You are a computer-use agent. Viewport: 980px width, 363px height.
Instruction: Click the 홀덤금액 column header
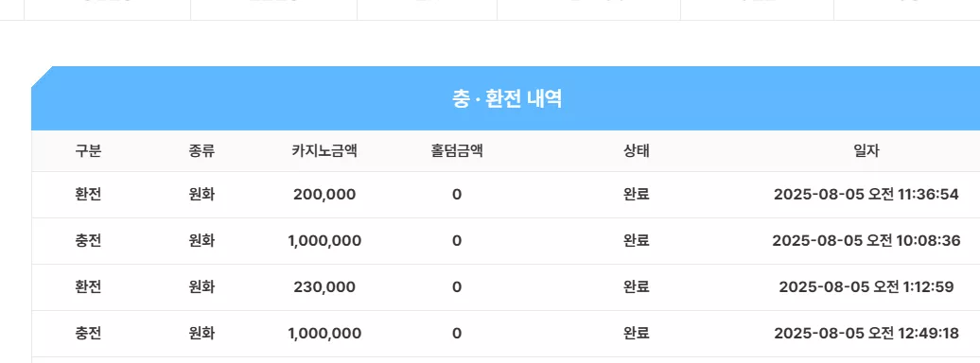pos(457,150)
